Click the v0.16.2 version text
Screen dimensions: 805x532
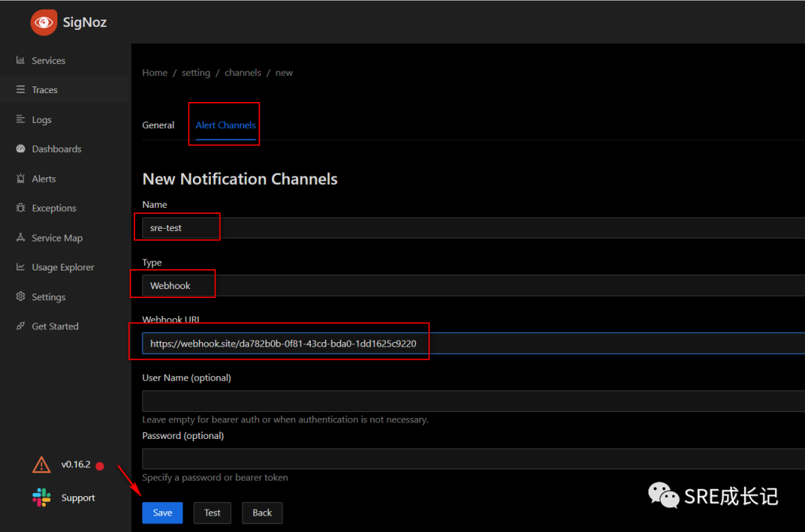[75, 465]
